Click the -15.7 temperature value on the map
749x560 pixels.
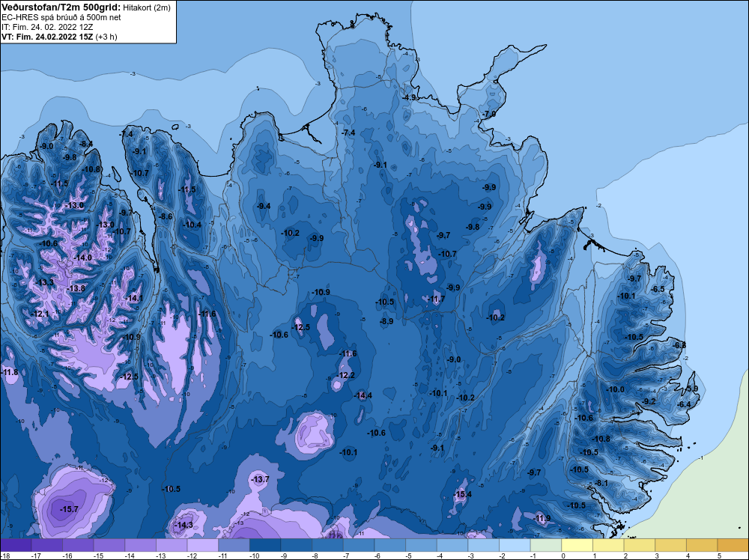[x=69, y=509]
